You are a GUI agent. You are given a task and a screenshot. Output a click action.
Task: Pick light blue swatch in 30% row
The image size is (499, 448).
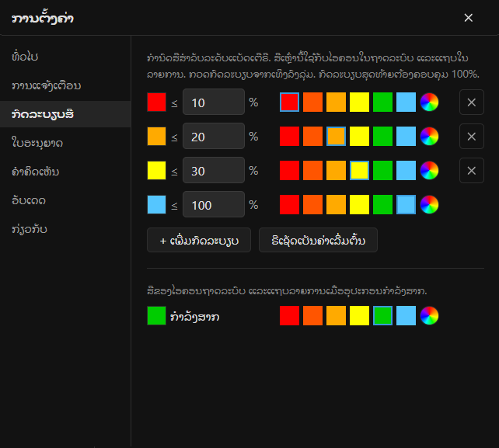click(406, 170)
